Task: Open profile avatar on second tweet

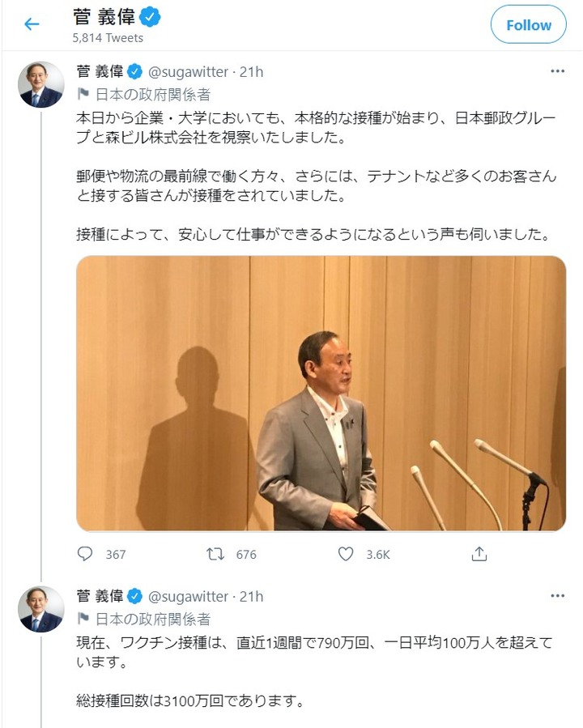Action: (x=40, y=609)
